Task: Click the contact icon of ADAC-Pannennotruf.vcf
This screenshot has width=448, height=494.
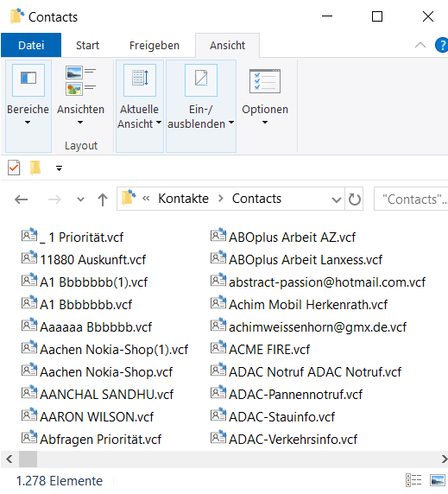Action: point(218,392)
